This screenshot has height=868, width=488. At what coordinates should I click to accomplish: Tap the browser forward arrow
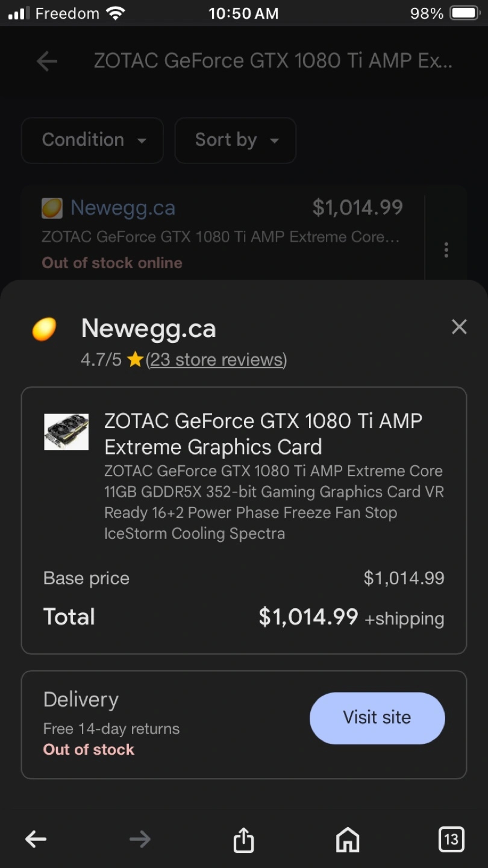[140, 839]
